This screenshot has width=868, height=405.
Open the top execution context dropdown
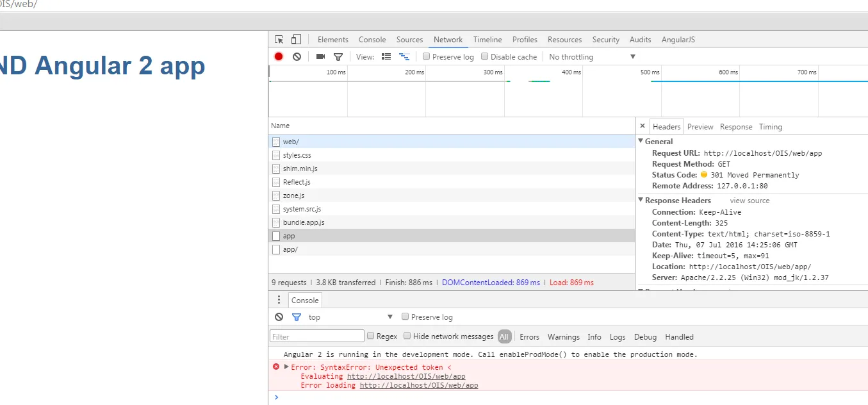click(350, 317)
